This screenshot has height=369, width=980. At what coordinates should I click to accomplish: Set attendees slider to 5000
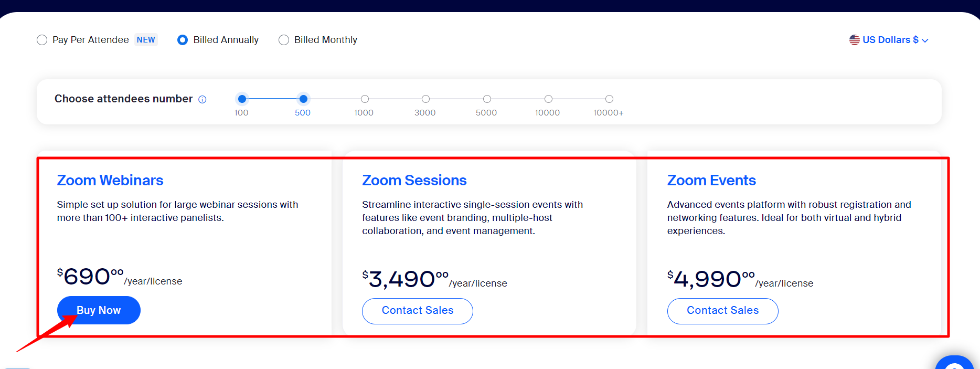pos(487,99)
